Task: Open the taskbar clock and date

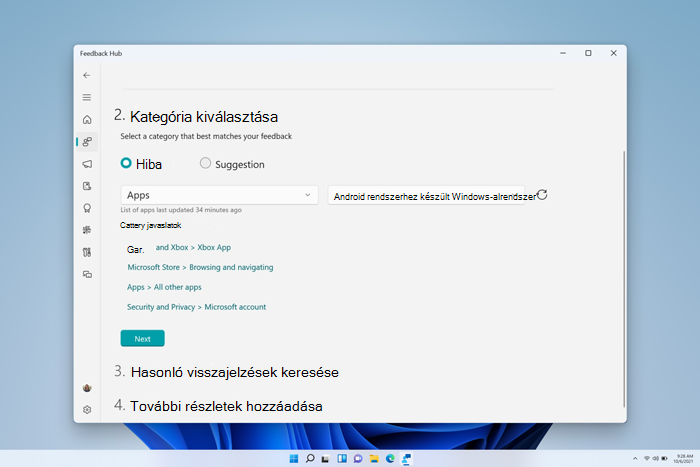Action: (683, 459)
